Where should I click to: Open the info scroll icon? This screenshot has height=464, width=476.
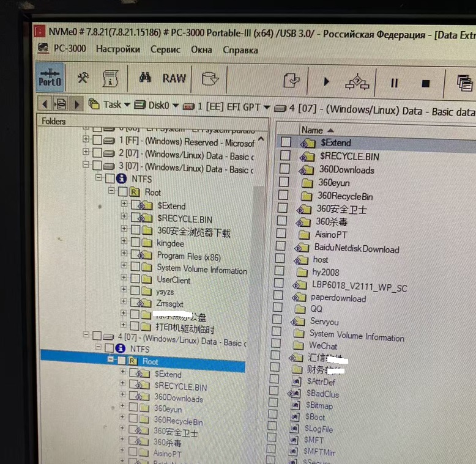coord(110,78)
